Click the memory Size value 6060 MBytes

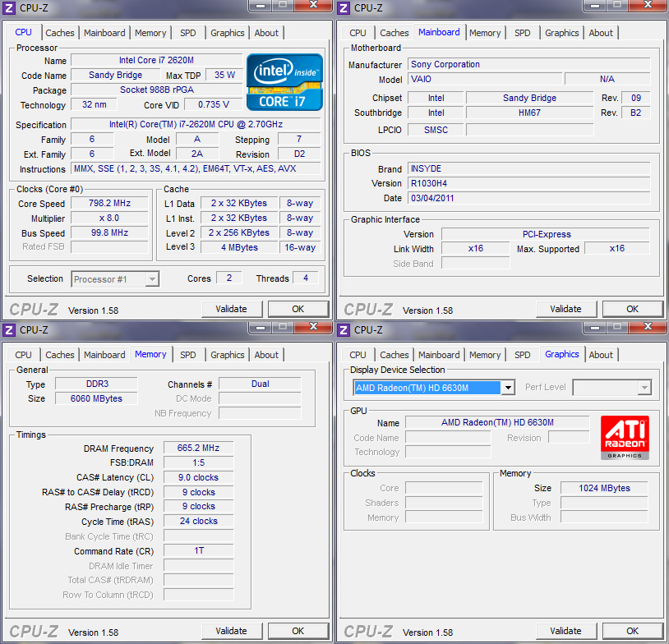96,398
